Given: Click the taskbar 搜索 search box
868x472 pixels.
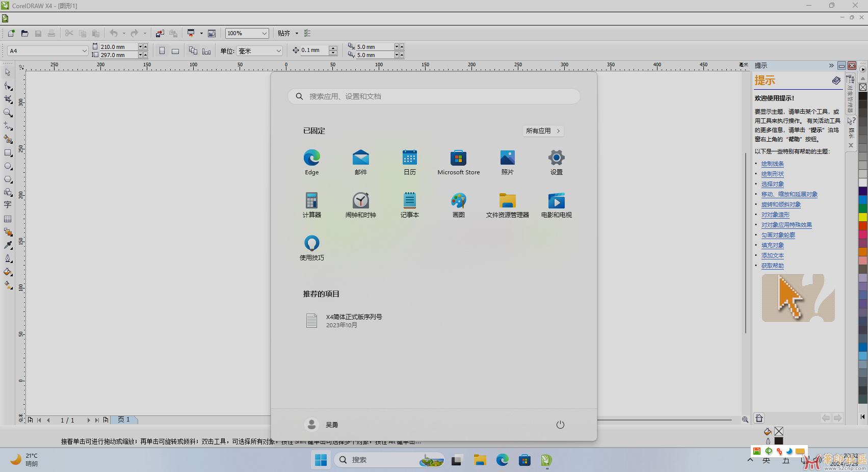Looking at the screenshot, I should click(389, 460).
